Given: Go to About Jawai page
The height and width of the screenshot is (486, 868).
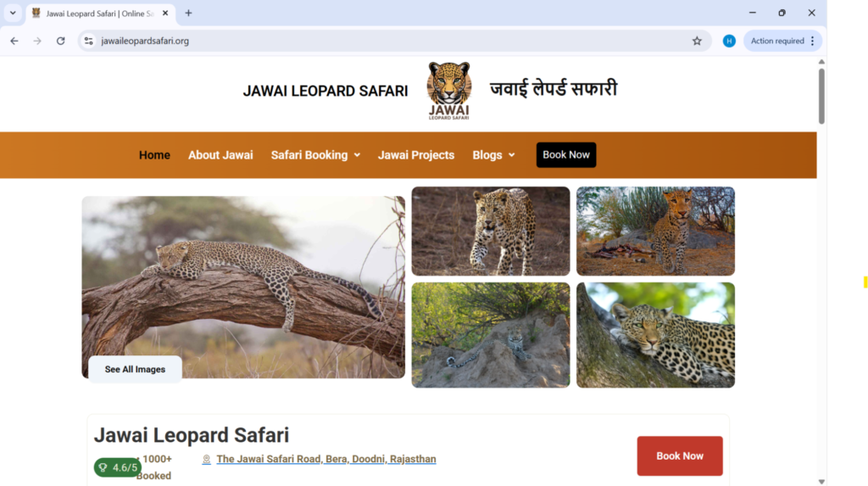Looking at the screenshot, I should point(220,155).
